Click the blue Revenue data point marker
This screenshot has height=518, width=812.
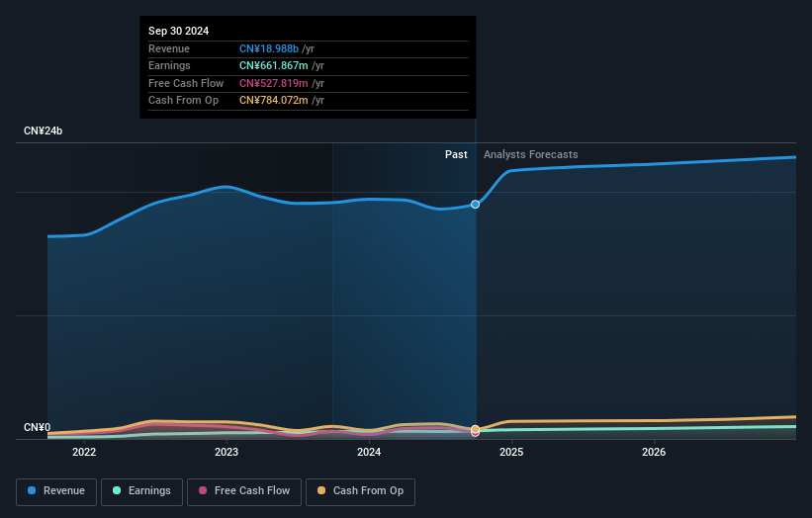pyautogui.click(x=475, y=205)
